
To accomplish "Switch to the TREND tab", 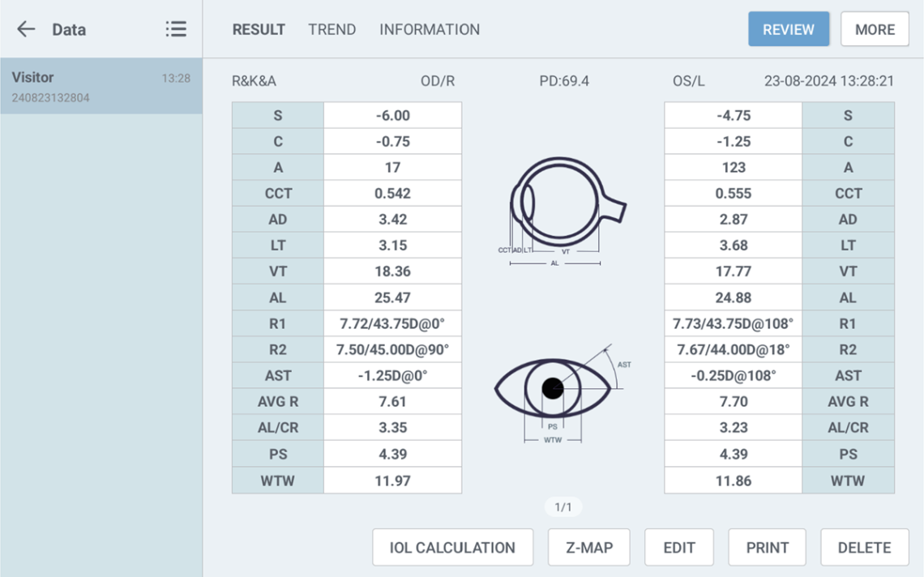I will [x=332, y=29].
